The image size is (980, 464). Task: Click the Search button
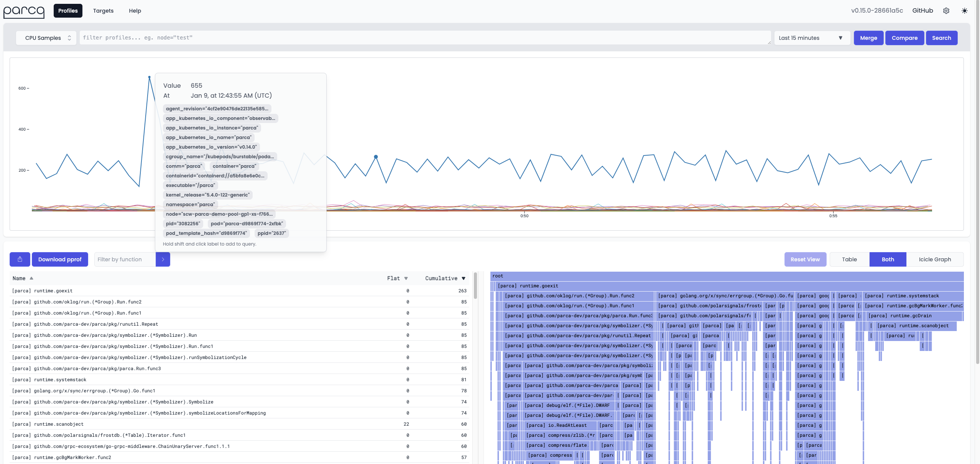(x=941, y=38)
